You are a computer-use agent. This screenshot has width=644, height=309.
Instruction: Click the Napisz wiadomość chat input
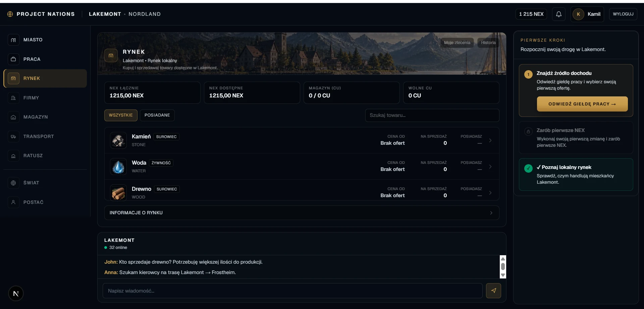(x=292, y=291)
